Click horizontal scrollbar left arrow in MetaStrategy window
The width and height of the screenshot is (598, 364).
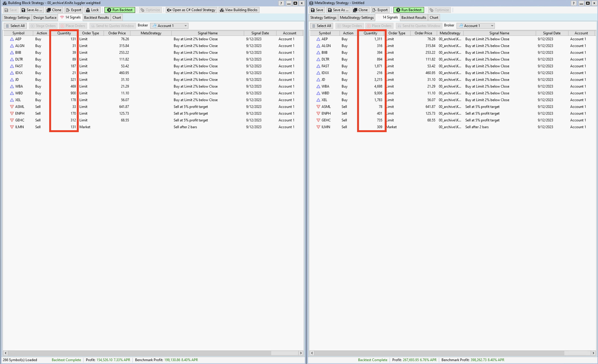tap(312, 353)
